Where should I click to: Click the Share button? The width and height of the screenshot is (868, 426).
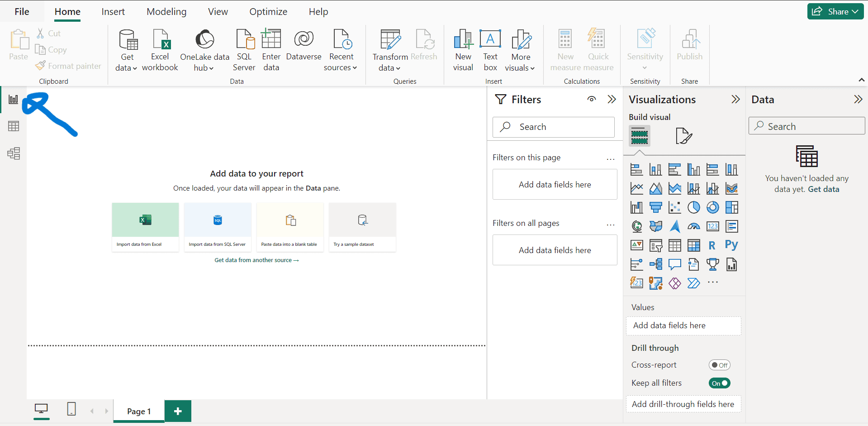(x=835, y=12)
